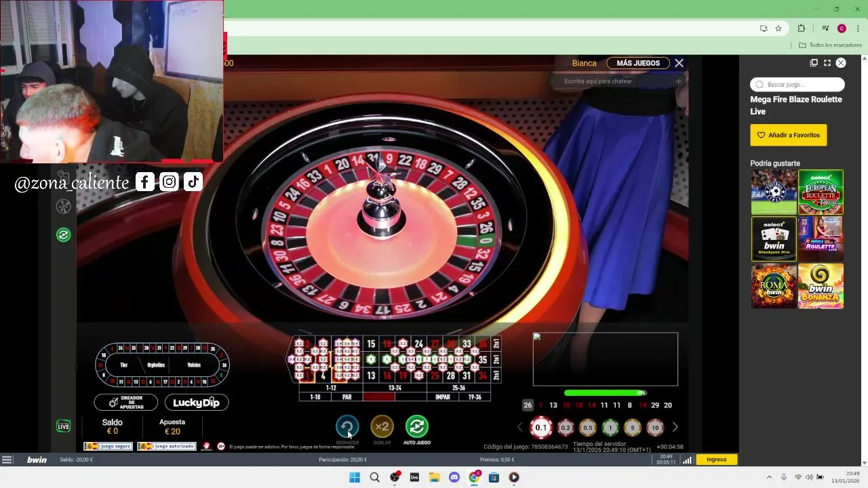Show lower chip values with left arrow
Viewport: 868px width, 488px height.
pyautogui.click(x=521, y=427)
